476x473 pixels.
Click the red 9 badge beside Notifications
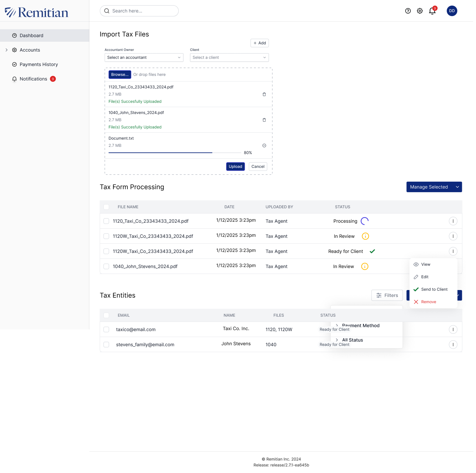click(x=53, y=79)
